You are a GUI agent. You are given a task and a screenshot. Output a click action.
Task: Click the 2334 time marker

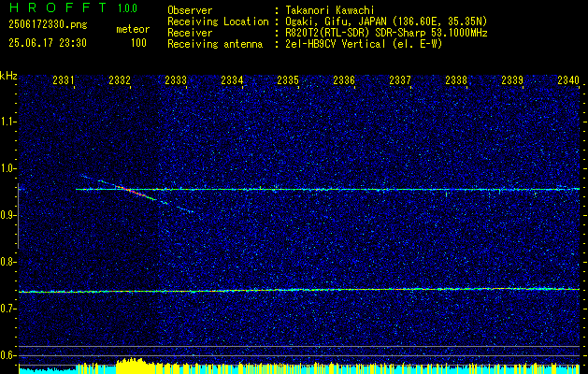point(232,79)
